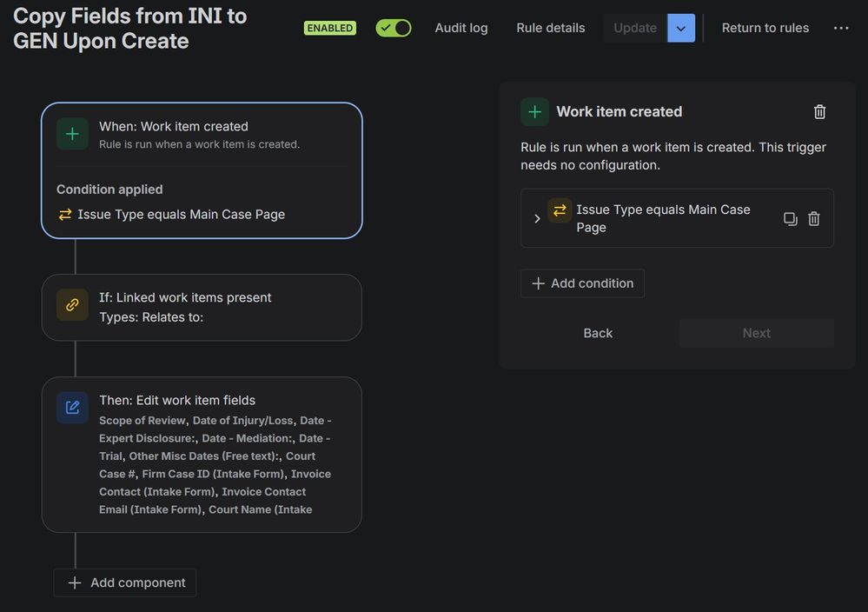Return to rules list
This screenshot has width=868, height=612.
[x=765, y=28]
